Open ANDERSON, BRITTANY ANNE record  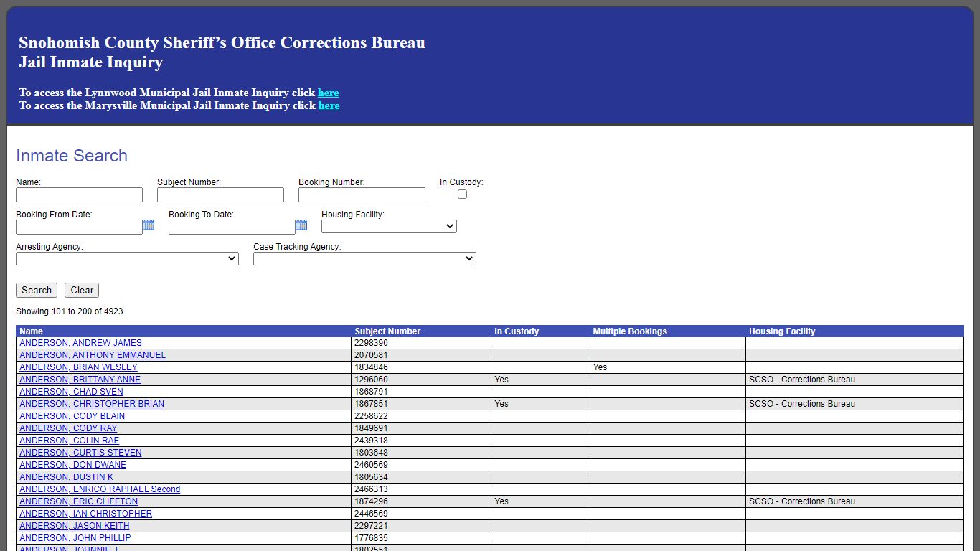(80, 380)
